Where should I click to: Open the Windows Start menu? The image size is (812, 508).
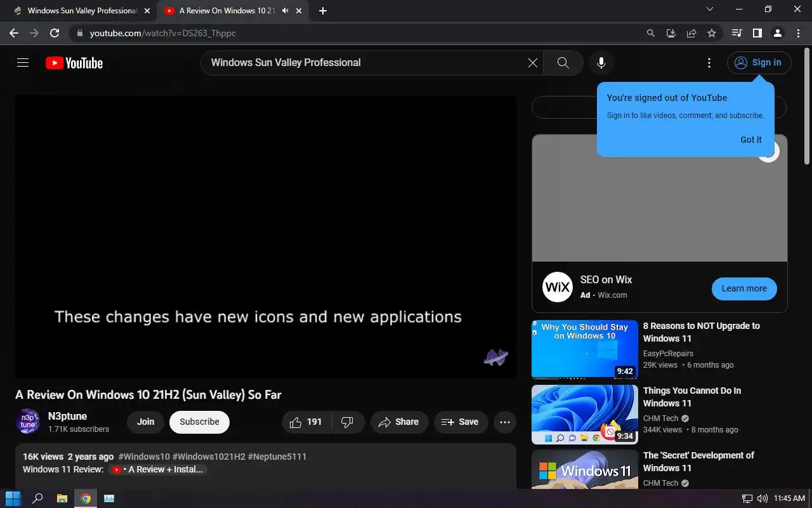tap(13, 498)
